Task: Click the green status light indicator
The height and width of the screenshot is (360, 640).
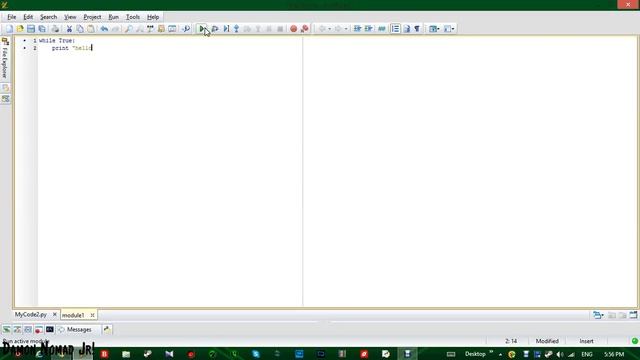Action: 635,341
